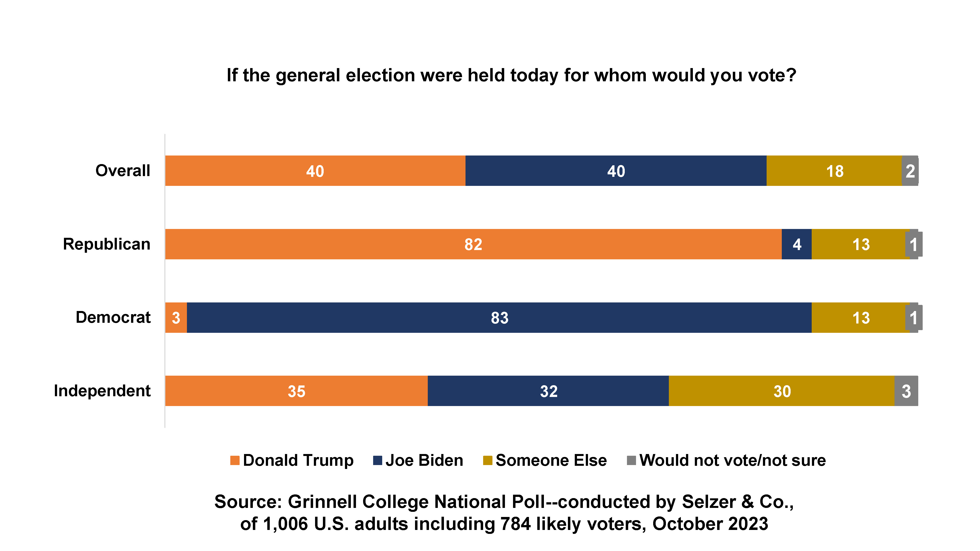Click the gray 3 segment in the Independent bar
The image size is (980, 551).
coord(906,391)
